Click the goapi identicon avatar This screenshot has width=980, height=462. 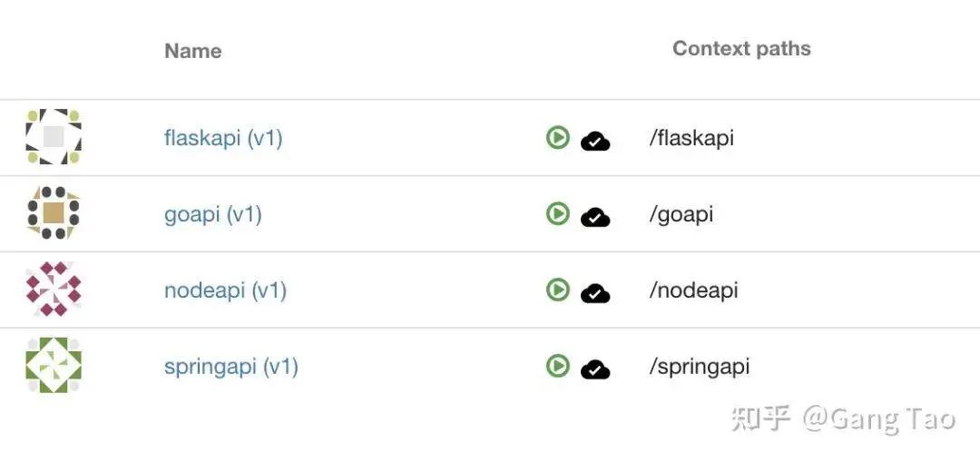54,213
